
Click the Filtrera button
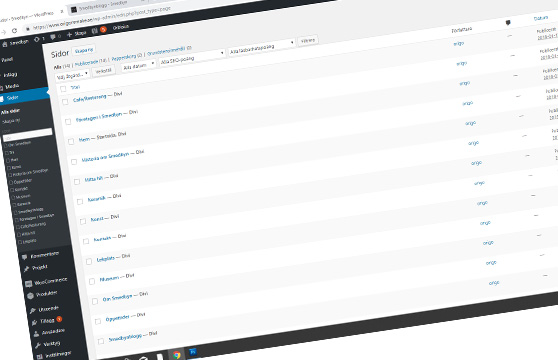click(308, 41)
